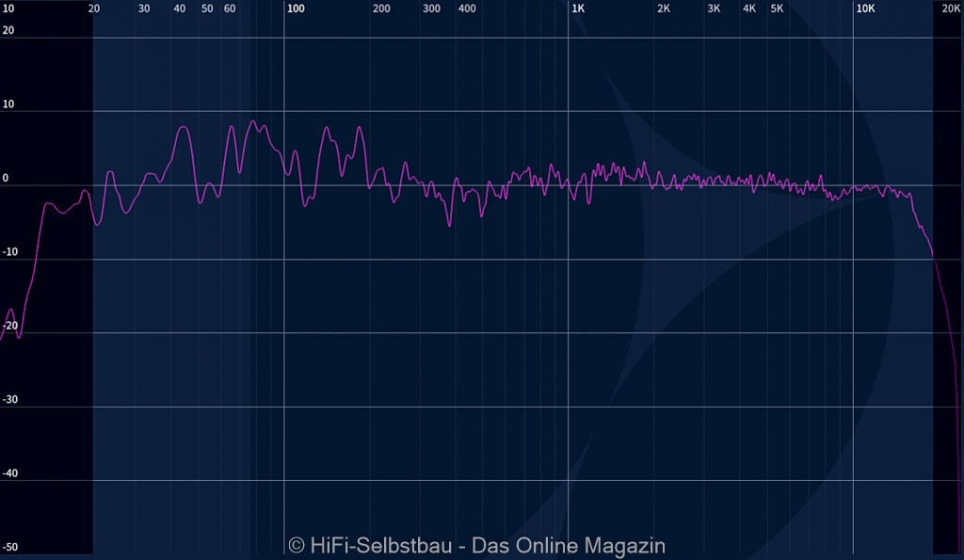The image size is (964, 560).
Task: Click the 2K frequency axis label
Action: tap(664, 8)
